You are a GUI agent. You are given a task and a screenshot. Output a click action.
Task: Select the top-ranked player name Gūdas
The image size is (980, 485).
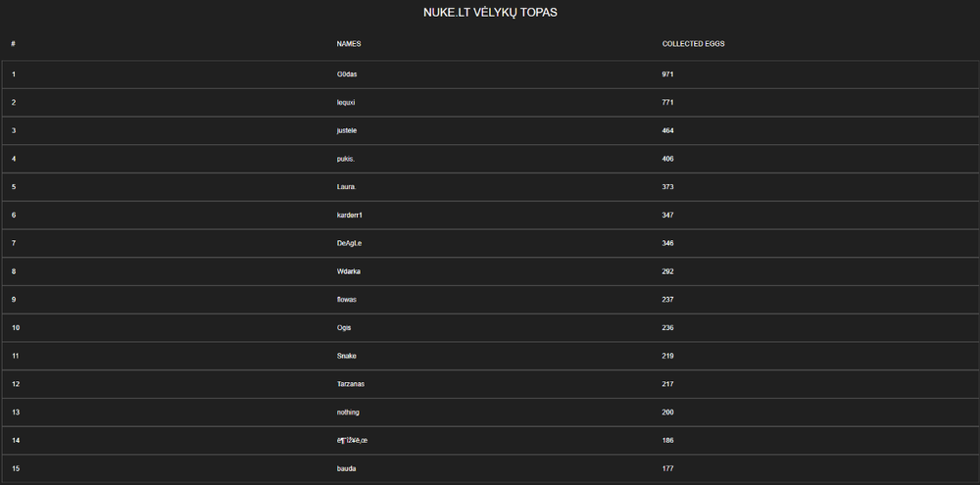[347, 74]
